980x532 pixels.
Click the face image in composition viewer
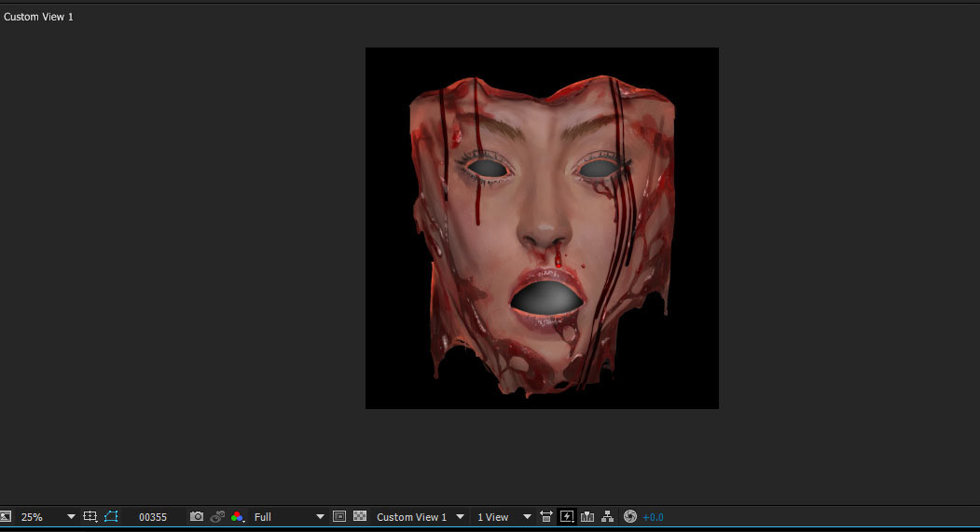541,228
